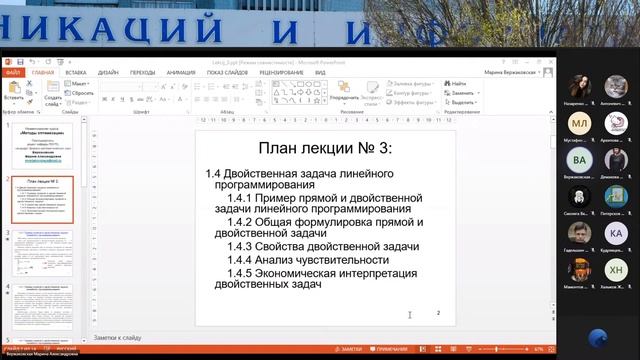The height and width of the screenshot is (360, 640).
Task: Click the Create slide (Создать слайд) icon
Action: 53,87
